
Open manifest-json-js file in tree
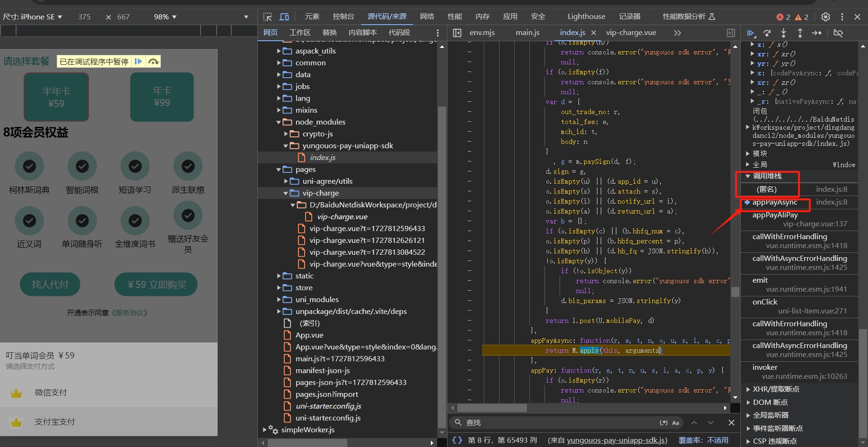pos(323,371)
